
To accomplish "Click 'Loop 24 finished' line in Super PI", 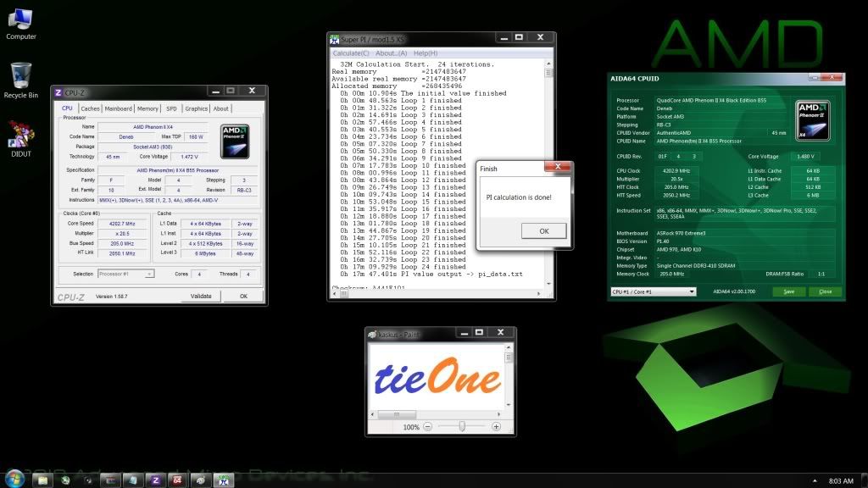I will [403, 267].
